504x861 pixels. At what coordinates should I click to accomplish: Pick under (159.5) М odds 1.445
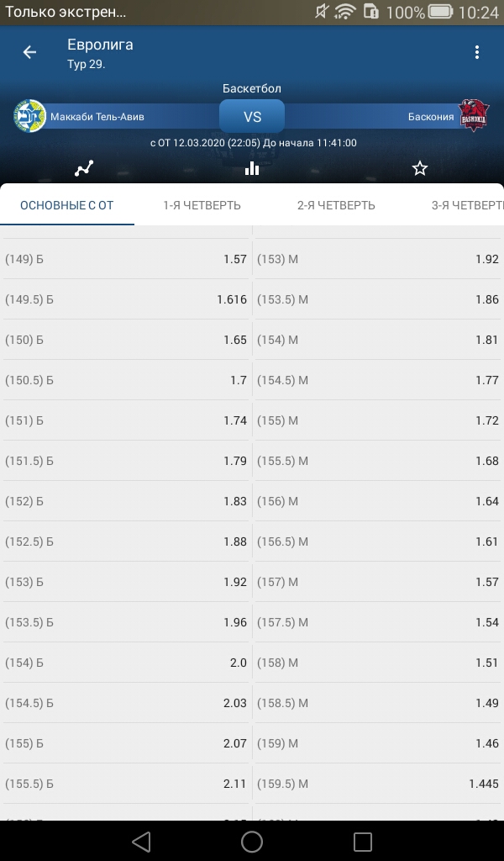coord(378,784)
